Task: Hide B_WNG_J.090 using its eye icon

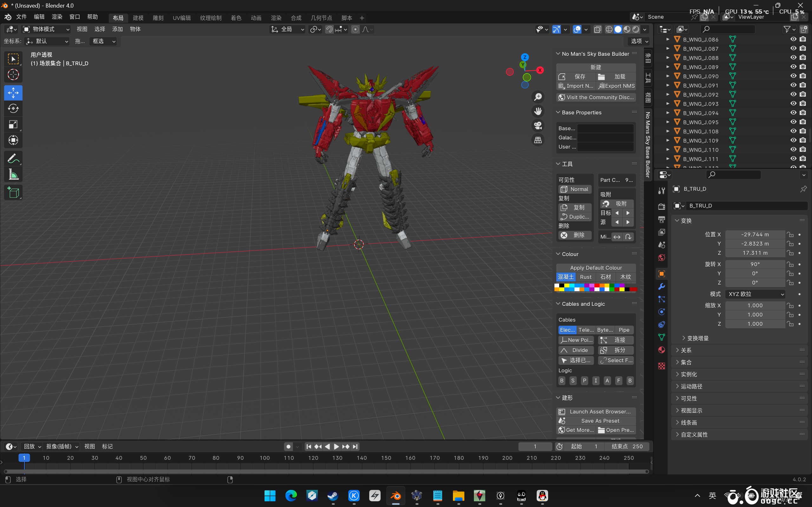Action: (793, 76)
